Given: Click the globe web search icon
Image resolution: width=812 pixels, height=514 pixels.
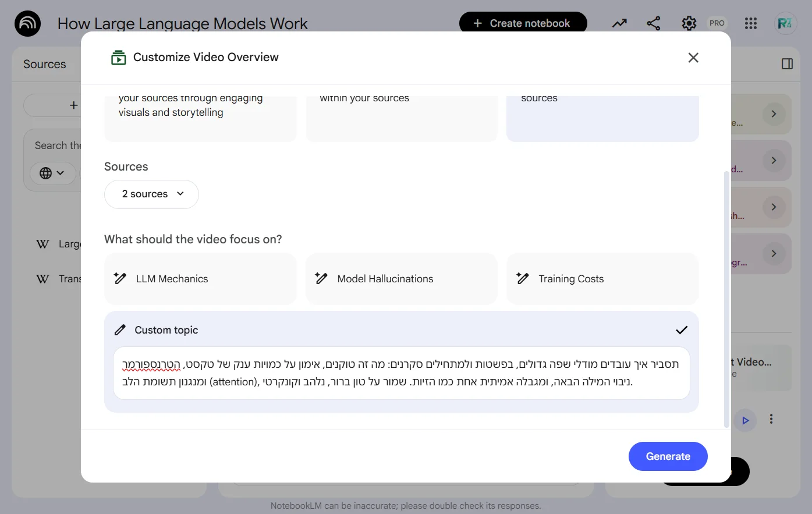Looking at the screenshot, I should pos(45,173).
